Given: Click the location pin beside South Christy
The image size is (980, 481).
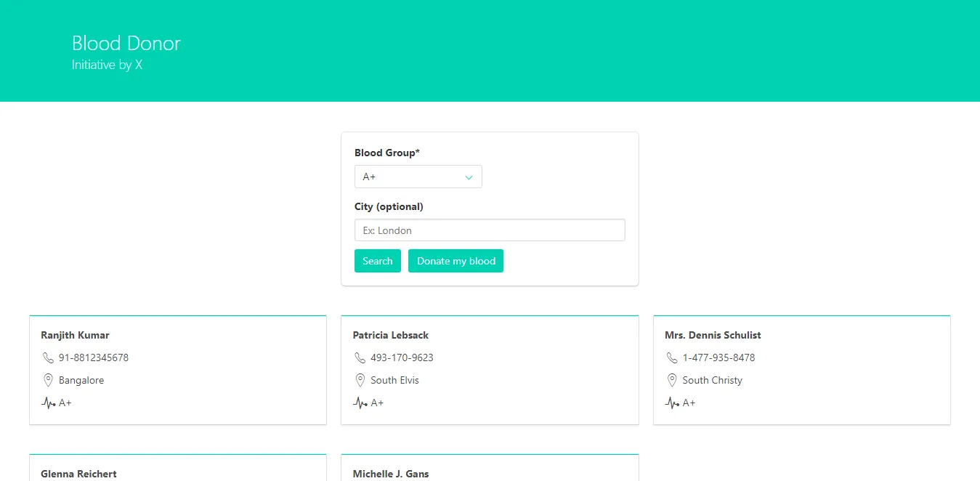Looking at the screenshot, I should [x=673, y=380].
